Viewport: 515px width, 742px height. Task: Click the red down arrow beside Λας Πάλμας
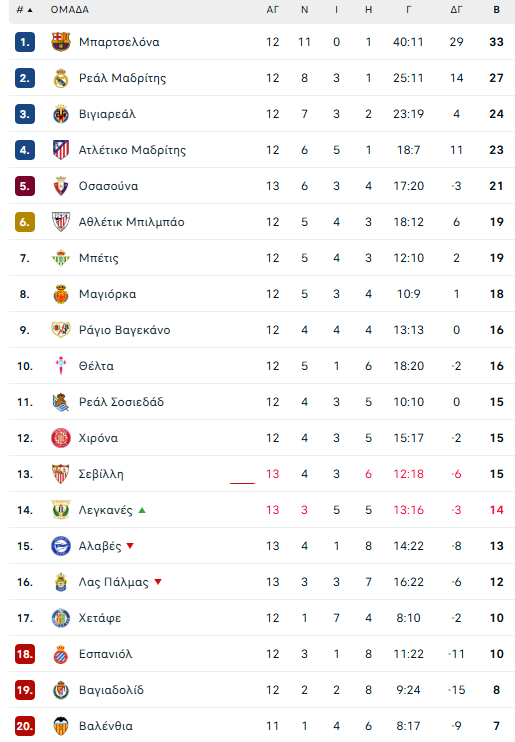coord(158,582)
